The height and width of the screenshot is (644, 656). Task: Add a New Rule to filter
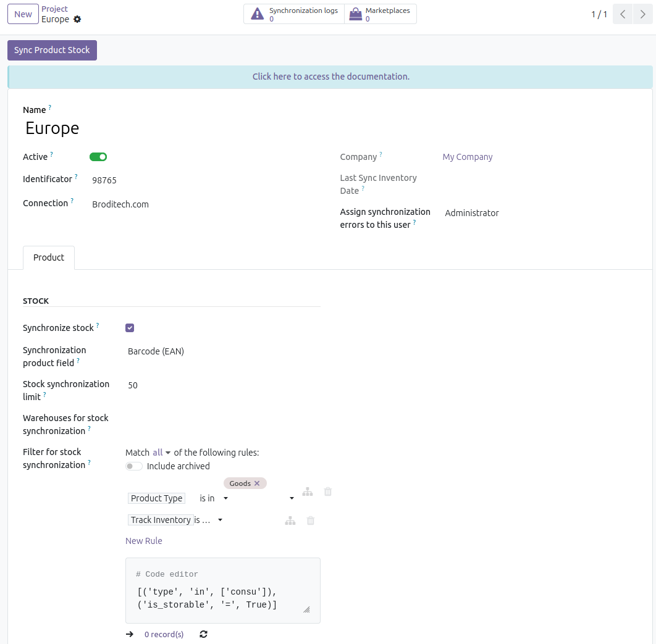(x=144, y=541)
